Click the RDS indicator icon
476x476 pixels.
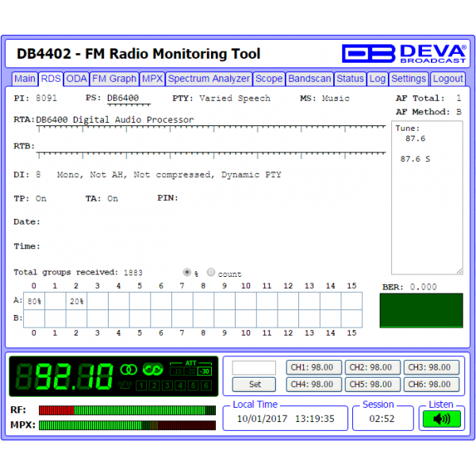tap(153, 369)
